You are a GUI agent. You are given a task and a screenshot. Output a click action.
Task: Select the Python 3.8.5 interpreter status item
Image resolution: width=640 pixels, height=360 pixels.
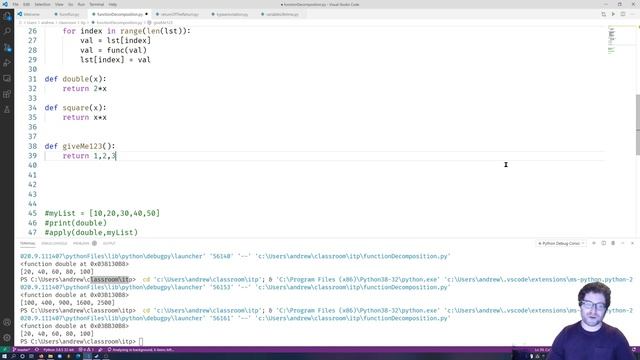point(58,350)
